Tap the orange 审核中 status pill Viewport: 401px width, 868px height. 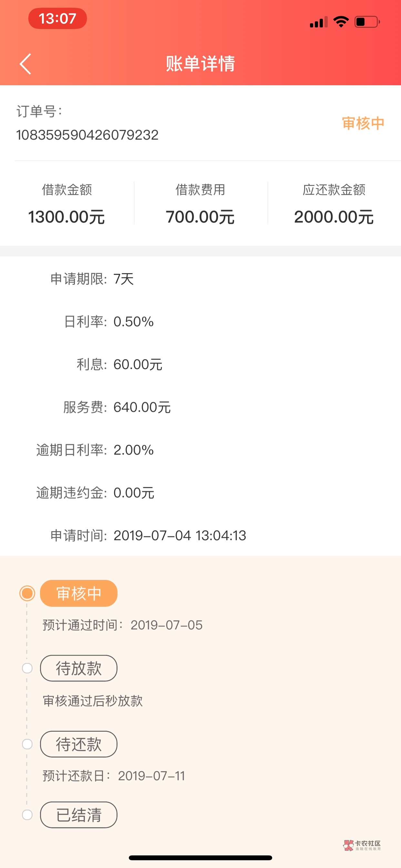point(78,594)
